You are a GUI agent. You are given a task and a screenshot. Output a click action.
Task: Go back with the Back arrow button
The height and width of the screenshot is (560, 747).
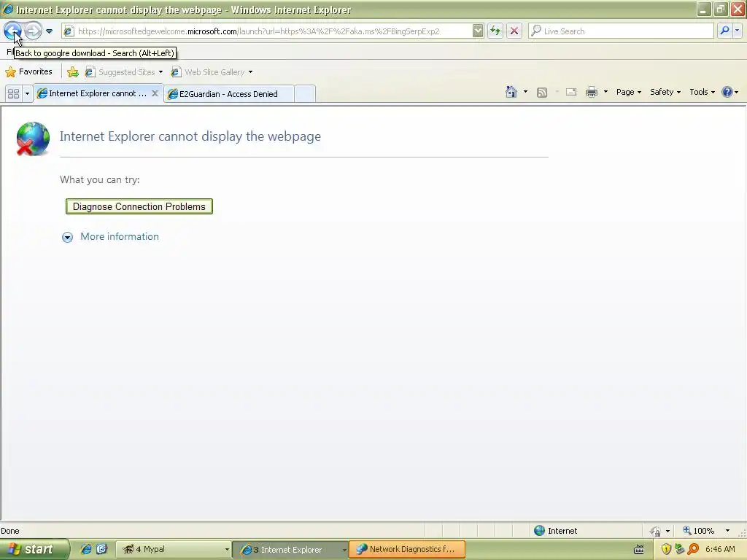coord(12,31)
